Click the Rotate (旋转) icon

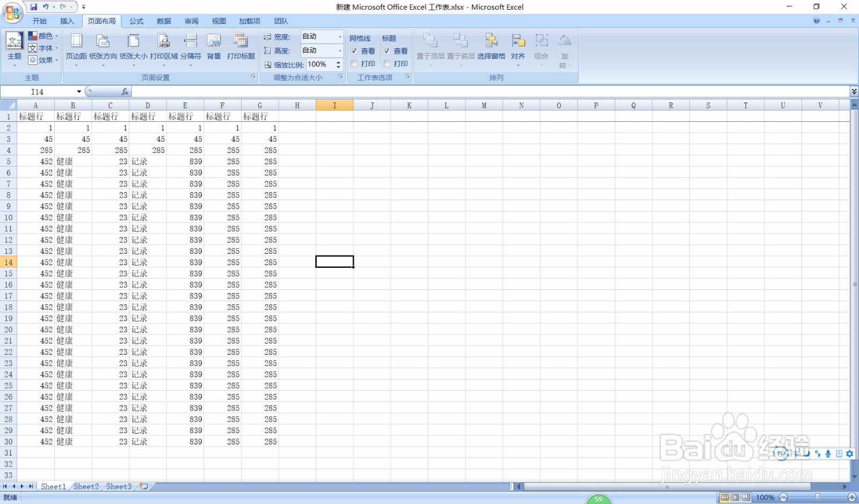point(565,40)
